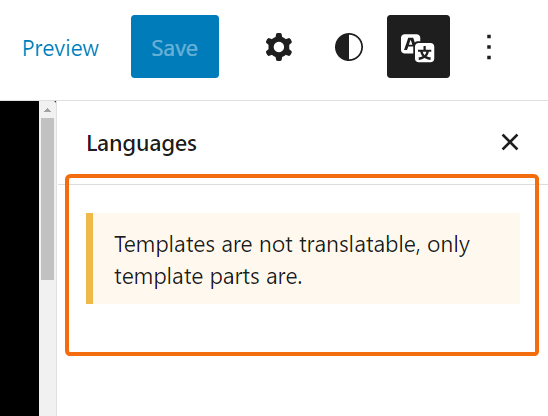Viewport: 548px width, 416px height.
Task: Toggle the Languages translation icon
Action: coord(418,46)
